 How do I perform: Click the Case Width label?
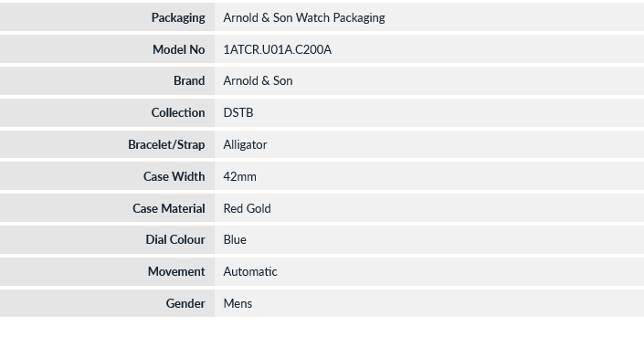click(x=174, y=176)
